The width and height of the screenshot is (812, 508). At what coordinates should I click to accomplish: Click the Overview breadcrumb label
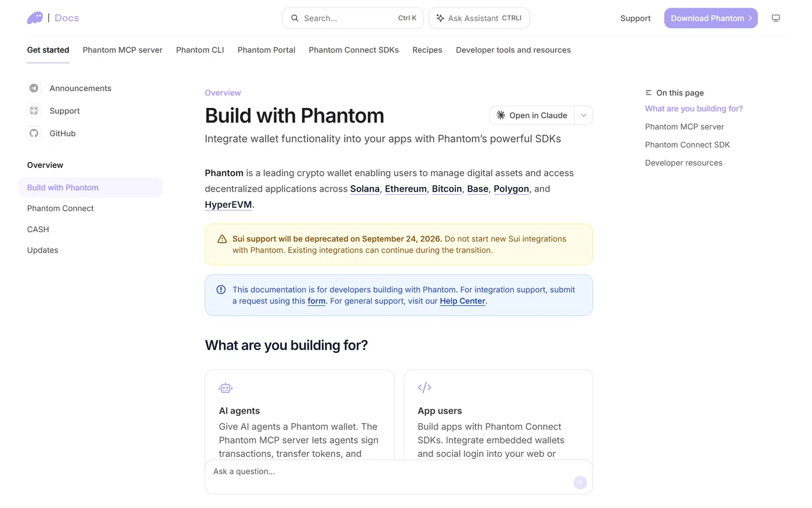(223, 93)
